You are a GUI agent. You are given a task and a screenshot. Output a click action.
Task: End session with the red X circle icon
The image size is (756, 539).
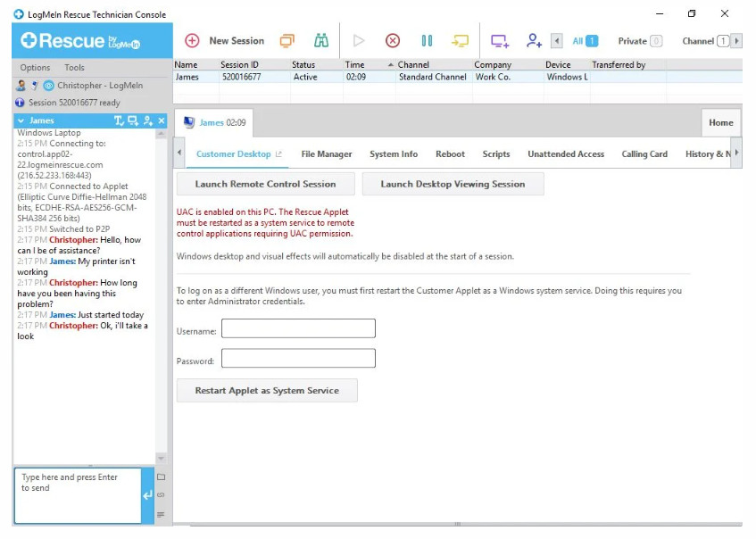(393, 41)
